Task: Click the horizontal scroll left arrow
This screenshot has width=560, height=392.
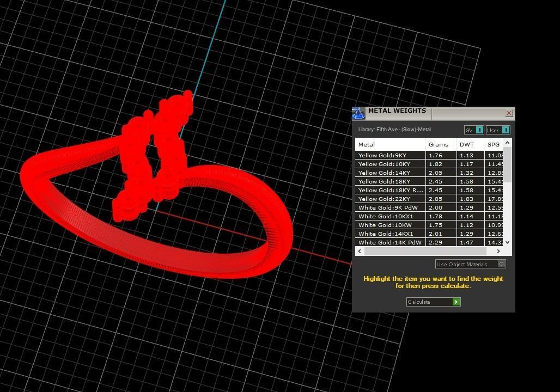Action: coord(360,252)
